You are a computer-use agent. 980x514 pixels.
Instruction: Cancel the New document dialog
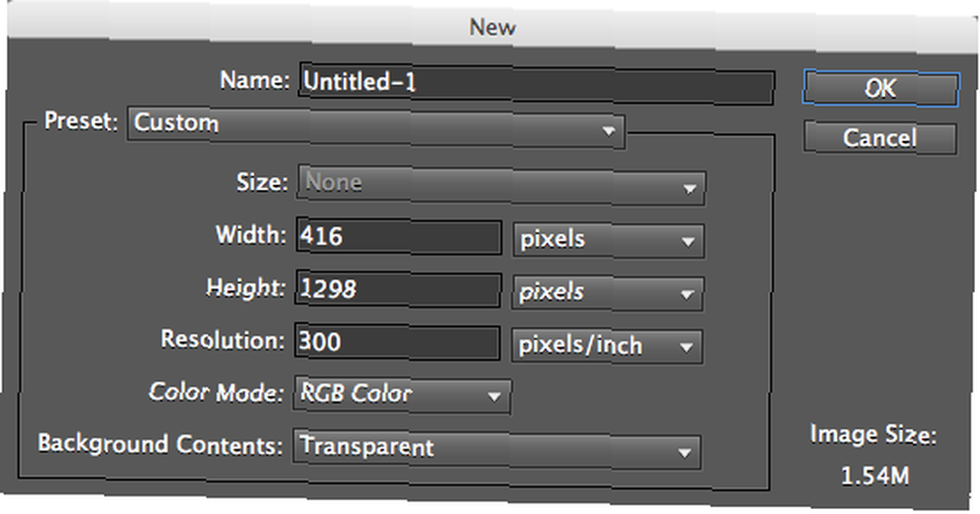[x=880, y=137]
